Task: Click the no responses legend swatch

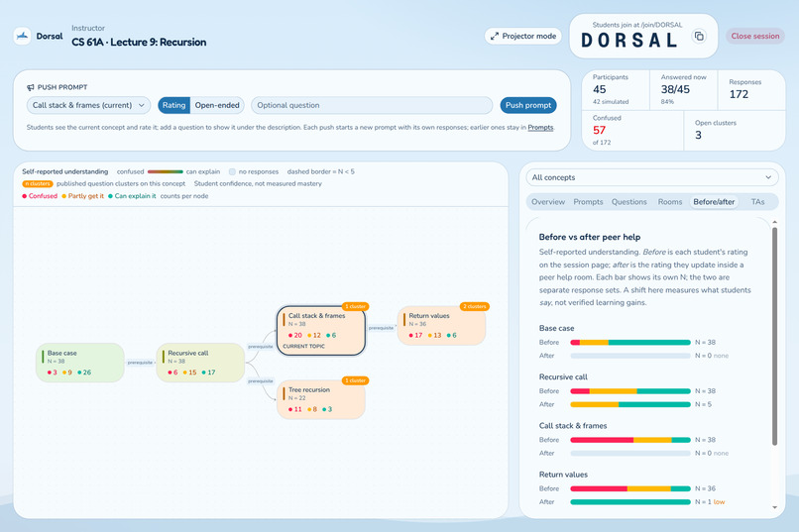Action: pyautogui.click(x=232, y=172)
